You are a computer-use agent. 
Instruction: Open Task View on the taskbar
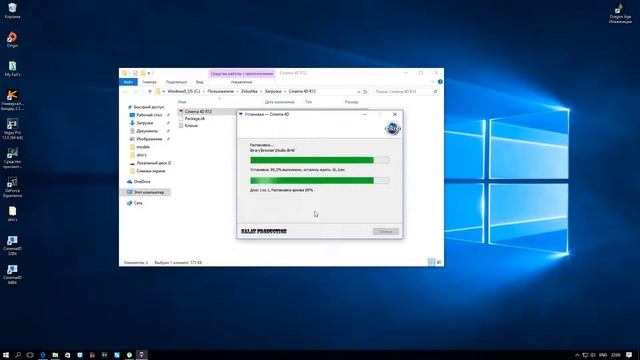pos(30,355)
